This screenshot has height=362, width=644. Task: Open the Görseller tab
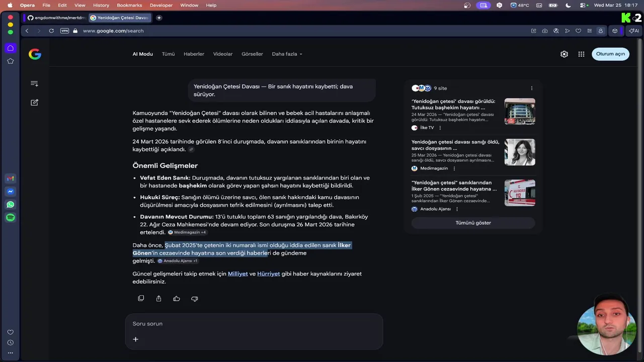[x=252, y=54]
